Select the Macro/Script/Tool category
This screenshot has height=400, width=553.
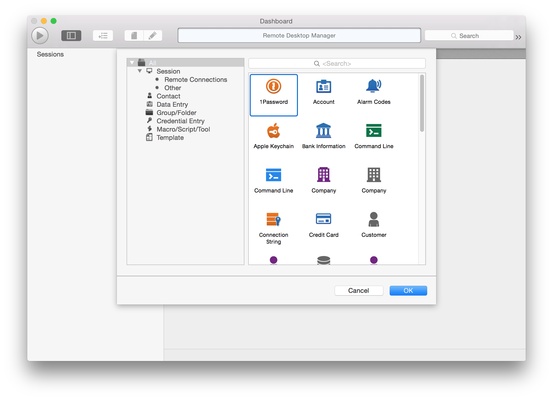tap(183, 129)
